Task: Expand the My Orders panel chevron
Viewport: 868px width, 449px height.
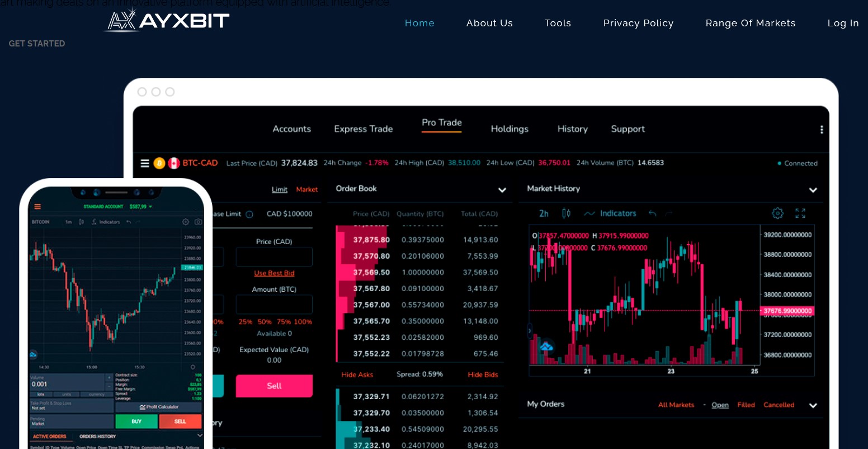Action: click(813, 405)
